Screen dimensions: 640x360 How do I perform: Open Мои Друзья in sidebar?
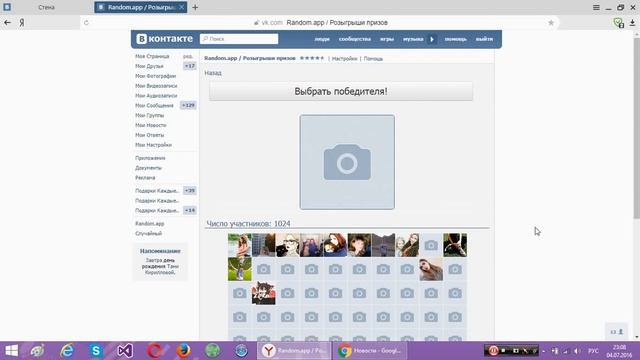149,66
